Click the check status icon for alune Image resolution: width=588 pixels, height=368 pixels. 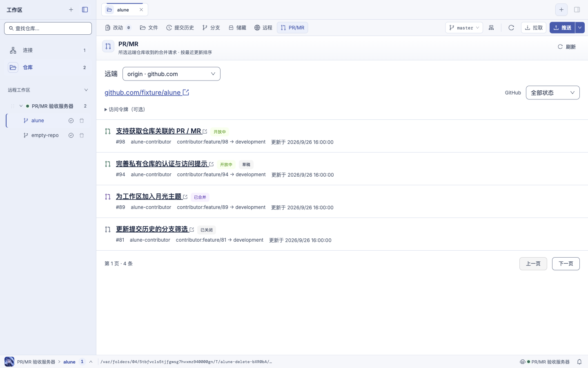coord(71,121)
